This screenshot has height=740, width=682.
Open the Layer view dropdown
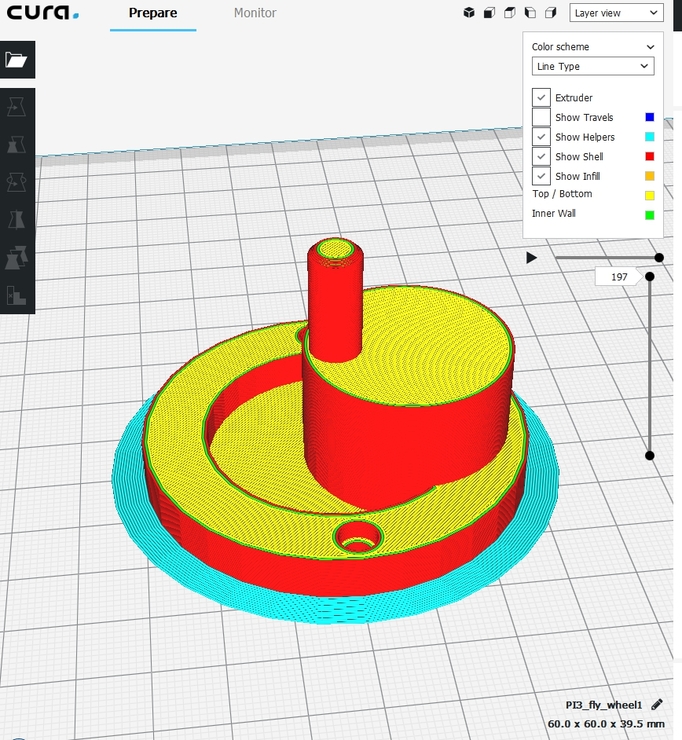pos(616,13)
